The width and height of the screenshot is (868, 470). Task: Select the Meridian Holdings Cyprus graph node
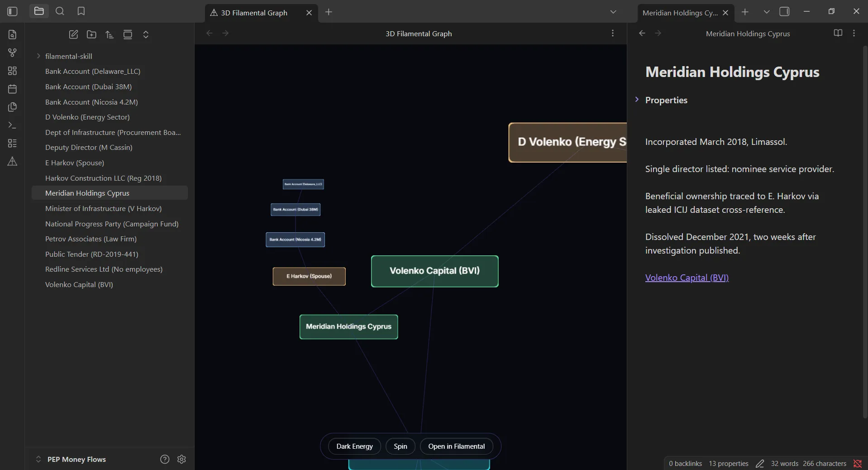[348, 326]
